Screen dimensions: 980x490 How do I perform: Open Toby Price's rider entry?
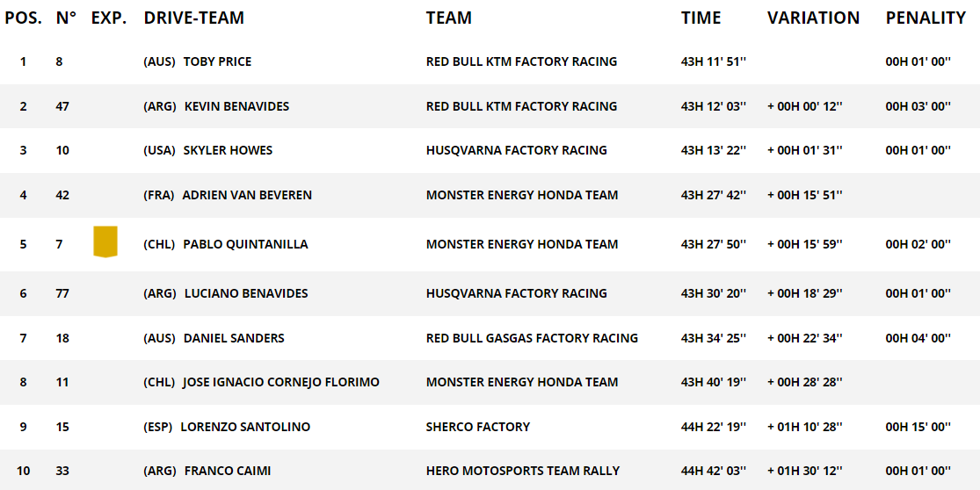click(x=217, y=61)
